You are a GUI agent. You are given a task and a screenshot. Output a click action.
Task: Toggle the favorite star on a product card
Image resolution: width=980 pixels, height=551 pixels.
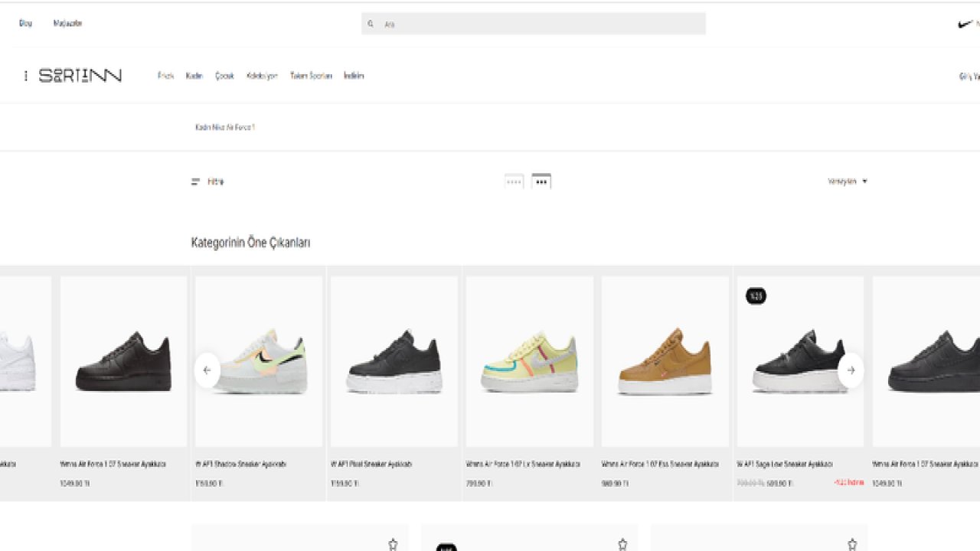pyautogui.click(x=393, y=543)
